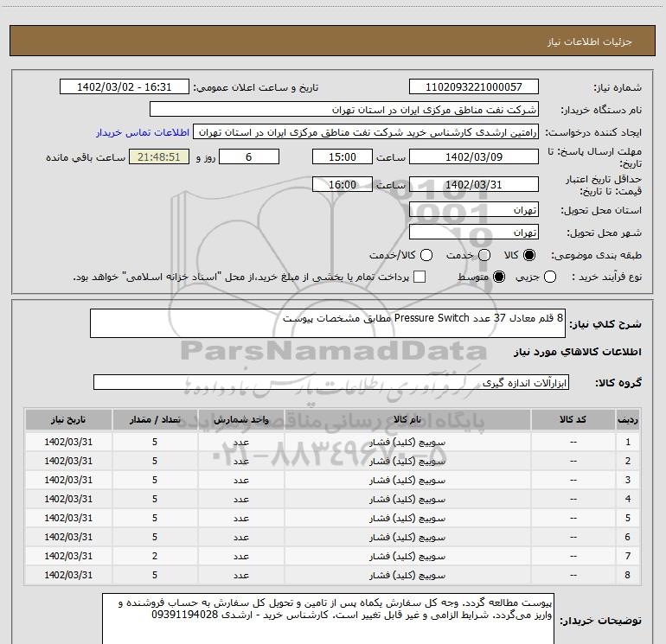
Task: Select product name in row 1
Action: (x=407, y=443)
